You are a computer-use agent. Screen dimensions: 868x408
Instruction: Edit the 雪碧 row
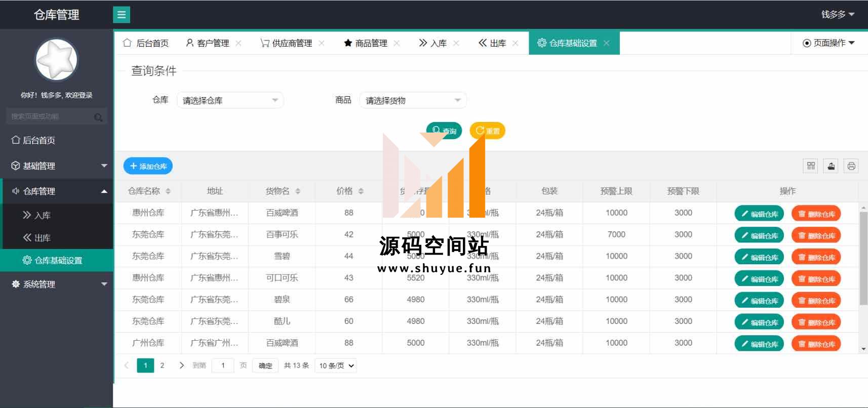[759, 257]
